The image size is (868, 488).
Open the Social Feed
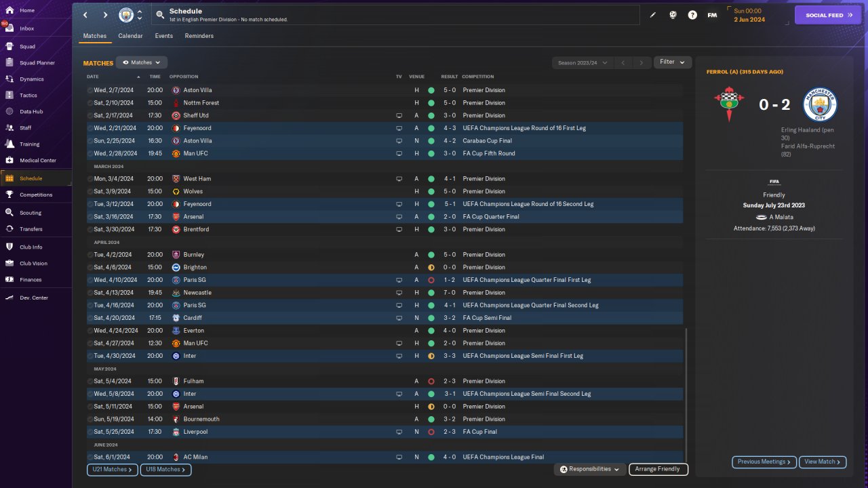(x=828, y=15)
